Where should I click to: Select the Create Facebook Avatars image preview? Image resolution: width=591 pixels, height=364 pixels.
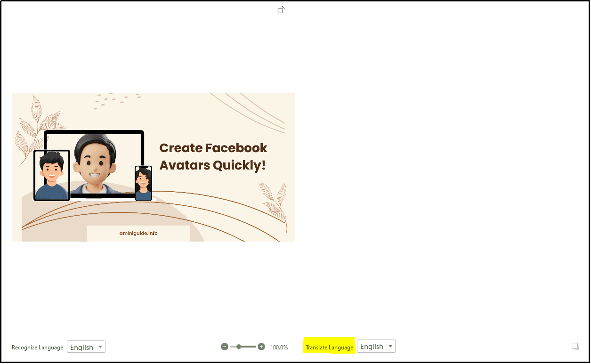153,167
